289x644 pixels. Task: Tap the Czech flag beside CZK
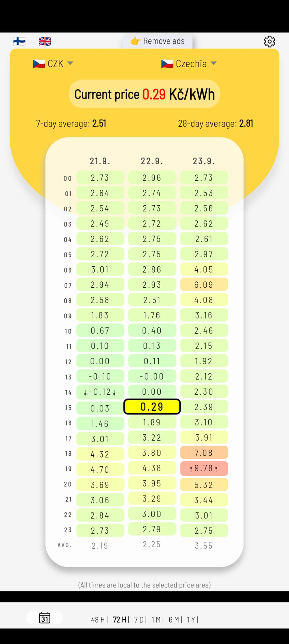click(x=39, y=64)
